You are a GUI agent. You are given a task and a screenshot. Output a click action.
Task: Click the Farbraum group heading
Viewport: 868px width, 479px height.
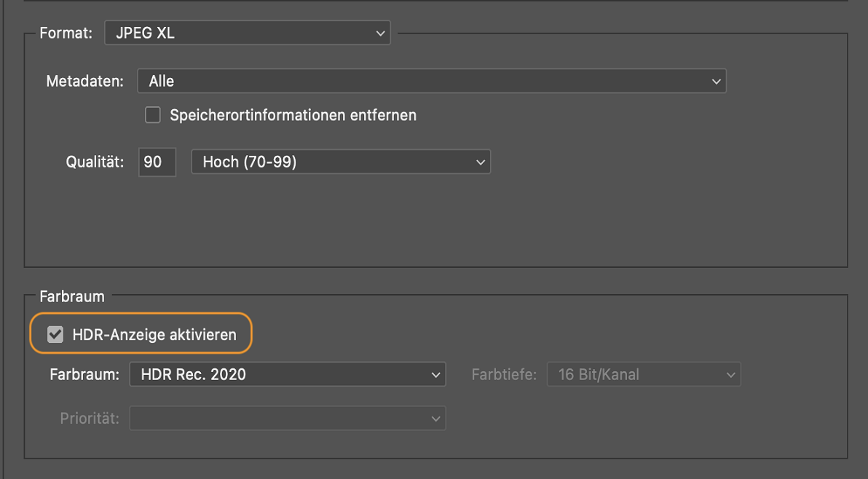point(72,297)
